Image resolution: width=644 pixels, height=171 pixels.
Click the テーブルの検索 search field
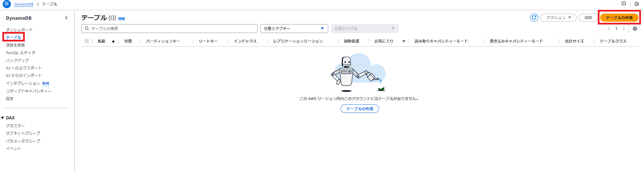169,29
